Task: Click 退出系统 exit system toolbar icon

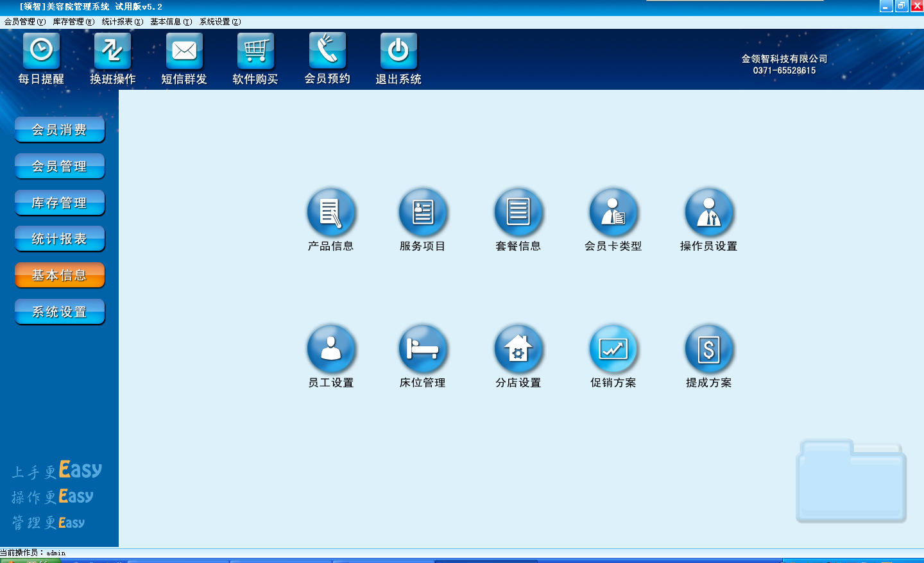Action: 398,51
